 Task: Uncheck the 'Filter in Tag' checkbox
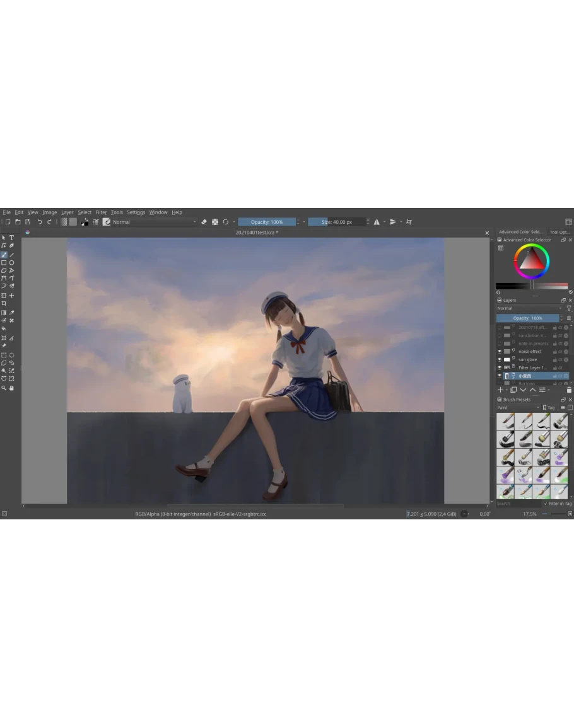(546, 504)
